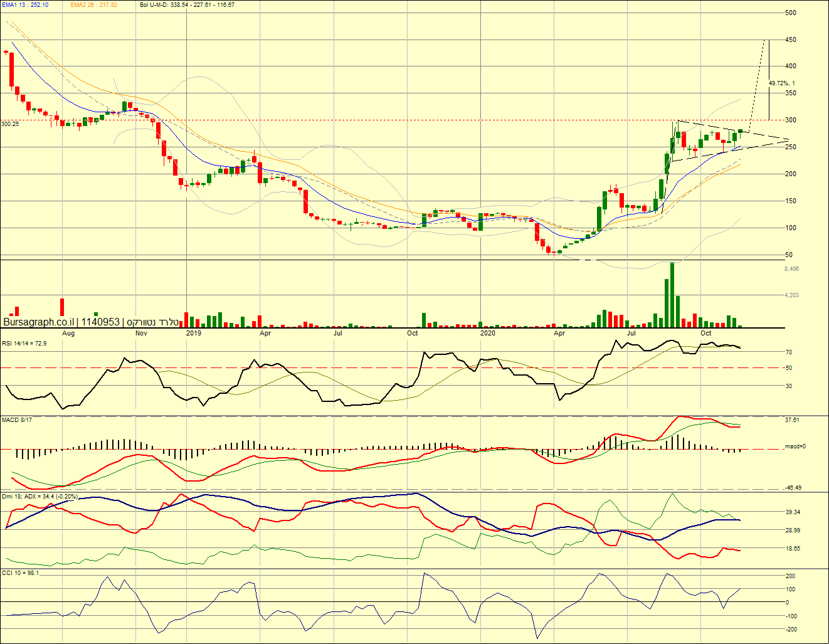
Task: Click the 450 price axis label
Action: [x=791, y=40]
